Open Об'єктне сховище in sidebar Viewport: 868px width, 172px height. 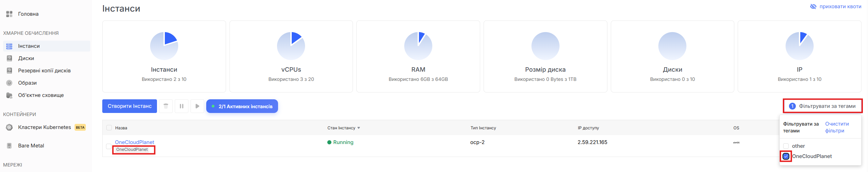pyautogui.click(x=41, y=95)
